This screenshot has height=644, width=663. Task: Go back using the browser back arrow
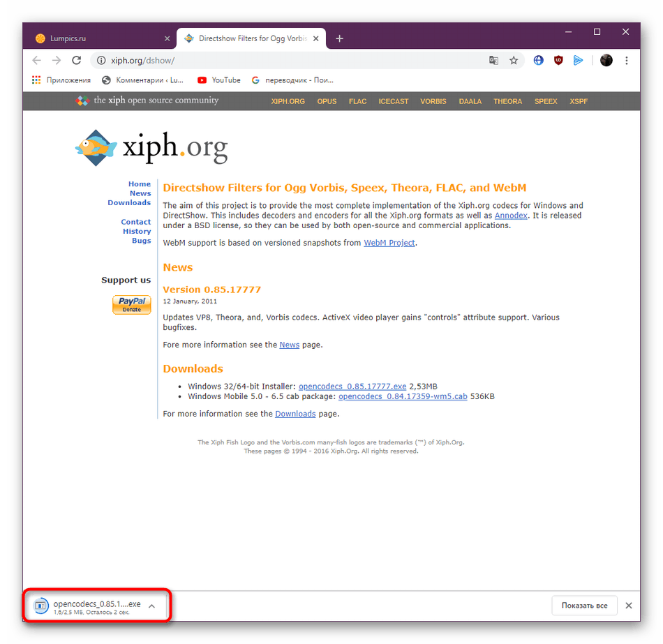[37, 61]
